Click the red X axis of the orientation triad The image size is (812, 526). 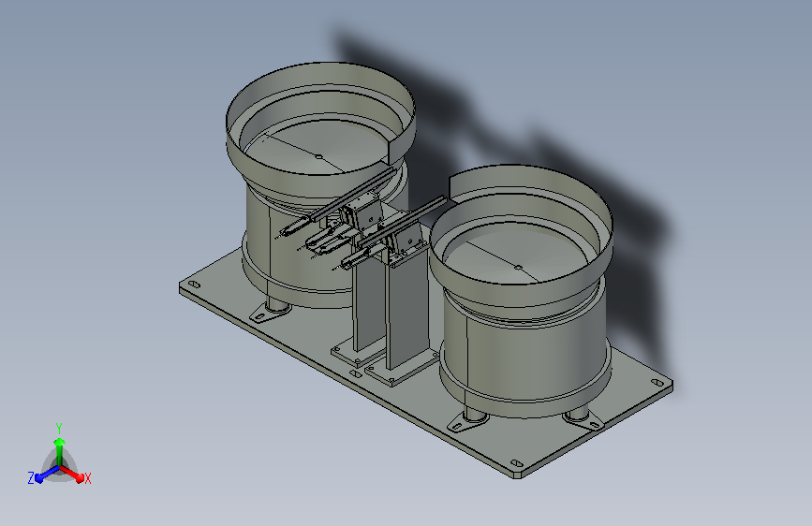click(x=72, y=474)
